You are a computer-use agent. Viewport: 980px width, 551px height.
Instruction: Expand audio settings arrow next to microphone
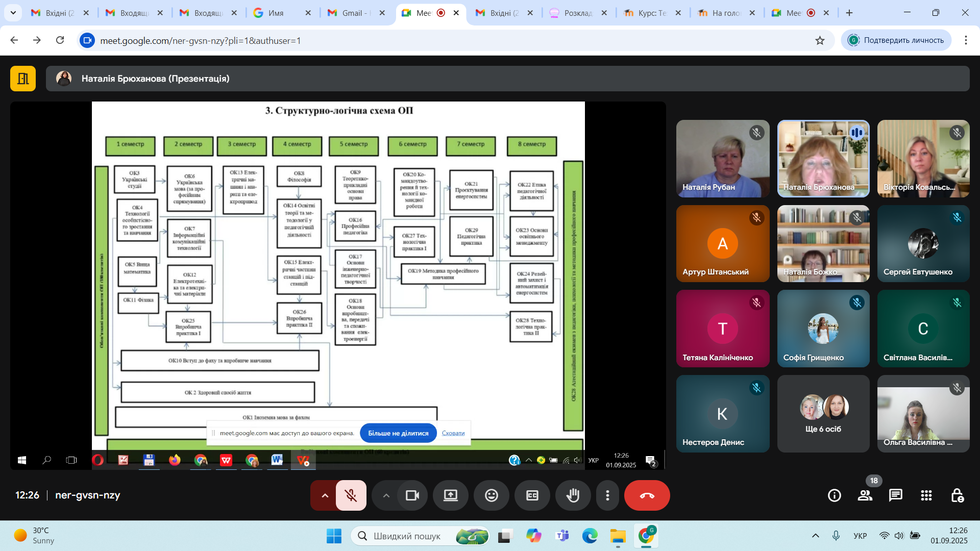325,495
